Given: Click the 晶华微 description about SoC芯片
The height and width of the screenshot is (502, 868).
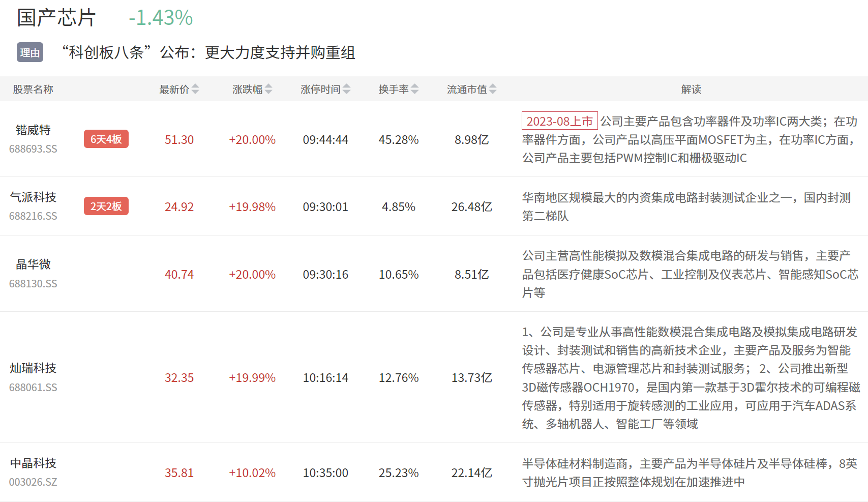Looking at the screenshot, I should coord(691,275).
